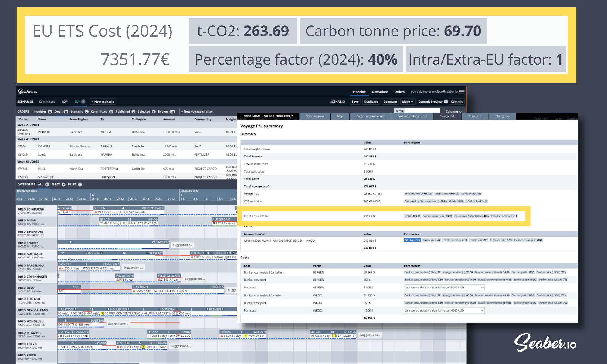This screenshot has height=364, width=607.
Task: Click warning triangle on DBSO BARCELONA voyage
Action: coord(60,268)
